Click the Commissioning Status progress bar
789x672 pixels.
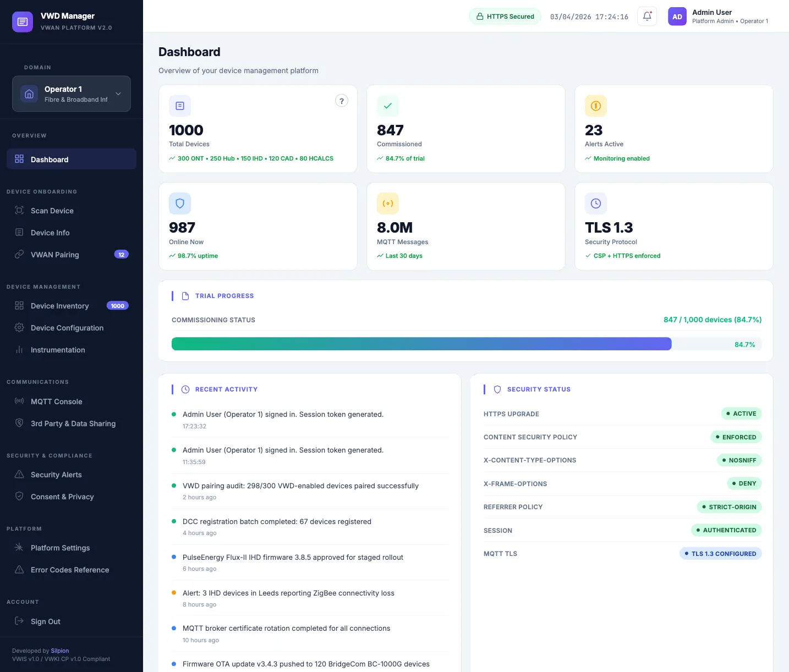(421, 343)
